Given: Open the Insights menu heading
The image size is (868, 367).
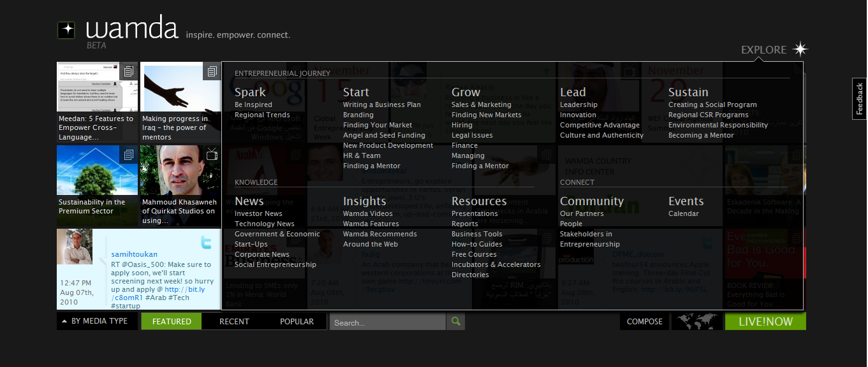Looking at the screenshot, I should click(364, 201).
